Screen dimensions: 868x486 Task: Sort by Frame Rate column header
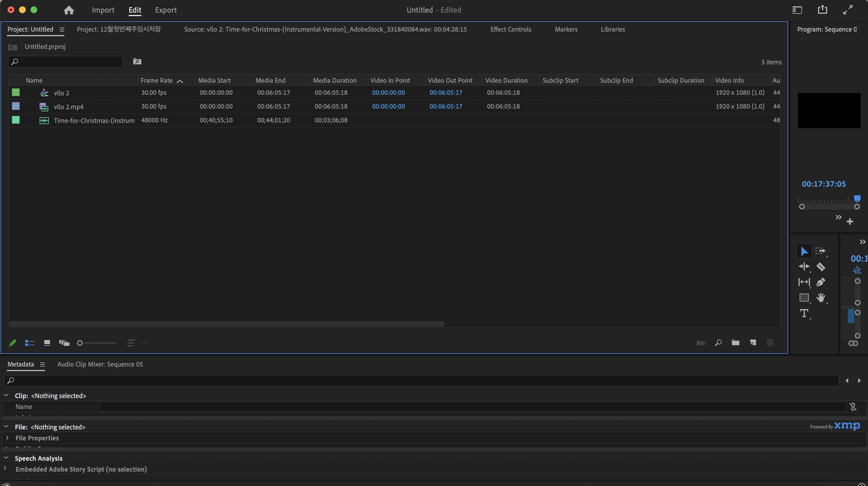coord(156,80)
